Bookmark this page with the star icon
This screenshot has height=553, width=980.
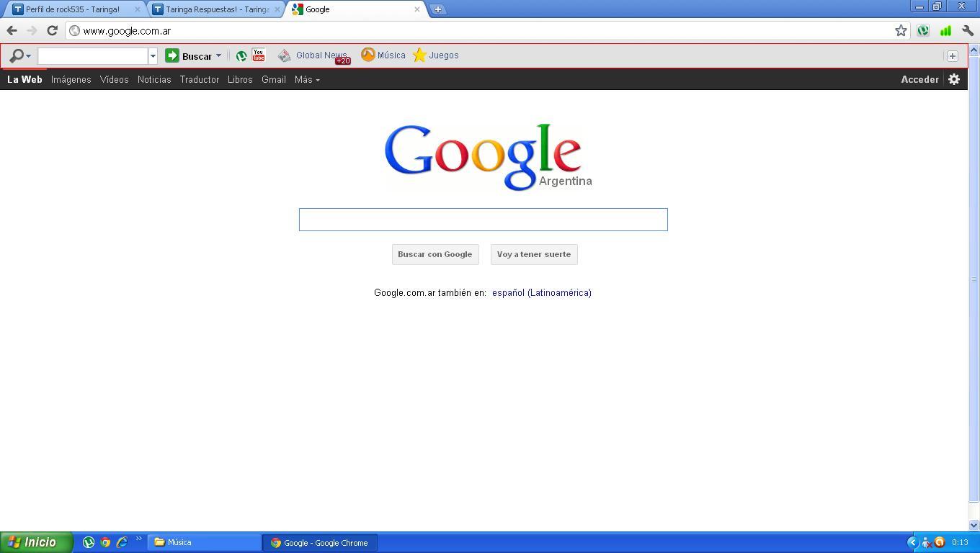point(901,30)
